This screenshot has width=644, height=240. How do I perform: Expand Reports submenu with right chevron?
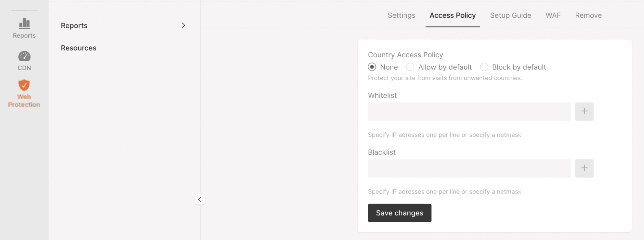[x=183, y=25]
